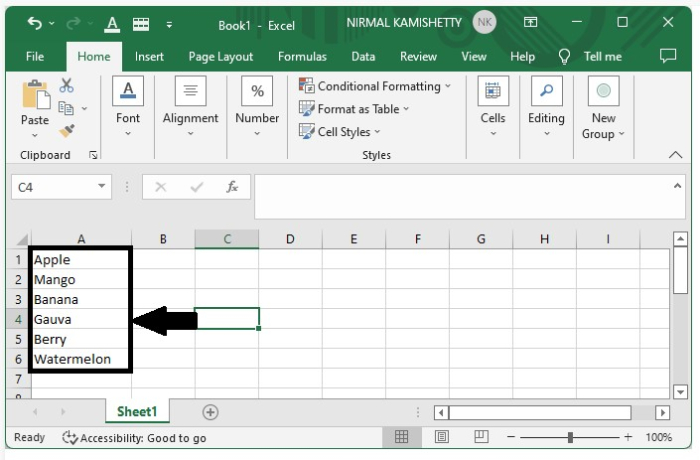Click the Borders grid icon in title bar
Screen dimensions: 700x460
coord(141,24)
